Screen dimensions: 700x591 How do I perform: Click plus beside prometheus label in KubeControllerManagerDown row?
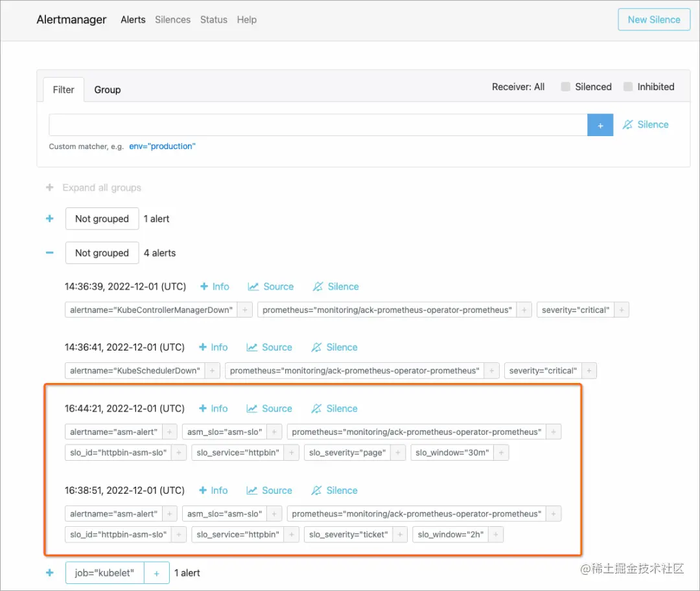524,310
